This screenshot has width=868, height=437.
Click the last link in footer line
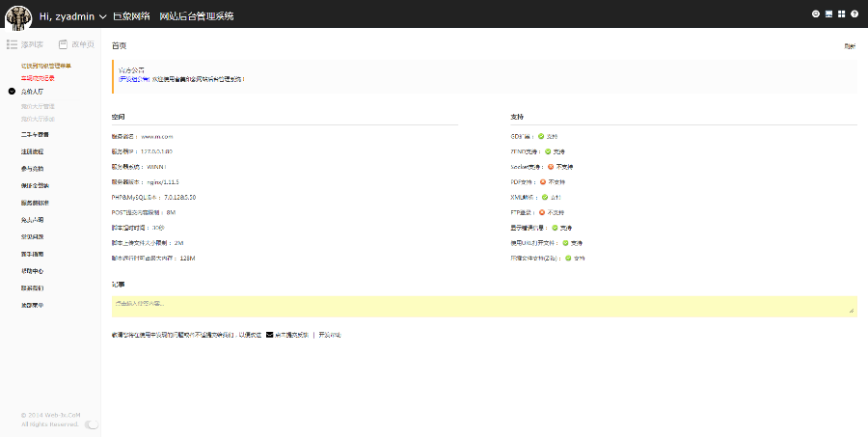pos(330,335)
